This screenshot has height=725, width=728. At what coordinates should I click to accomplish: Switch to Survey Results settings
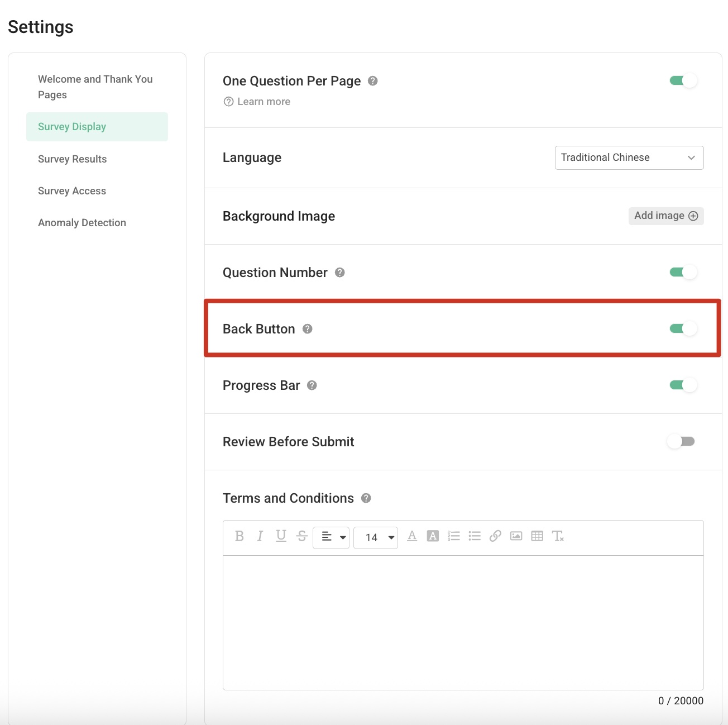(72, 159)
